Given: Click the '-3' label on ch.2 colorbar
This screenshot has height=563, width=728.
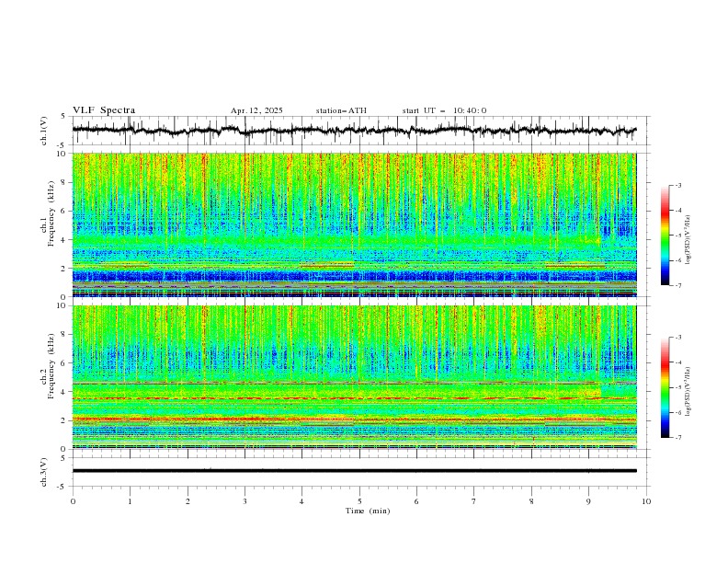Looking at the screenshot, I should tap(678, 338).
